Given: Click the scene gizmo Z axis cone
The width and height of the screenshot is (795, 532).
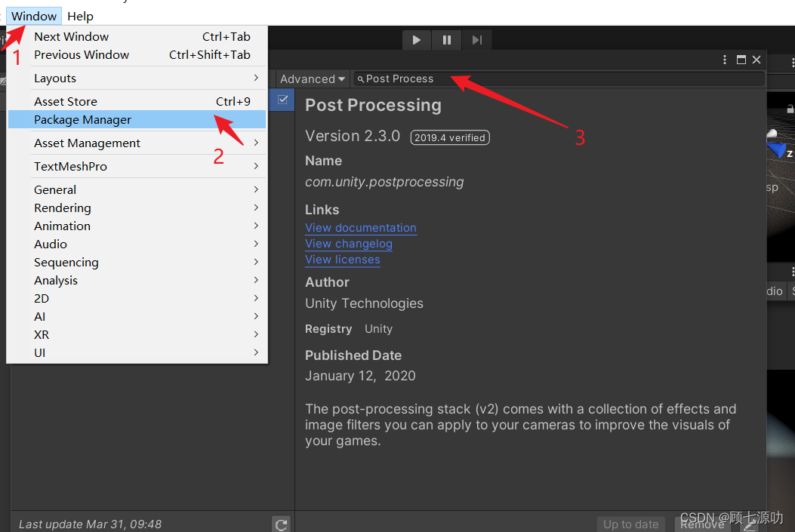Looking at the screenshot, I should [776, 150].
